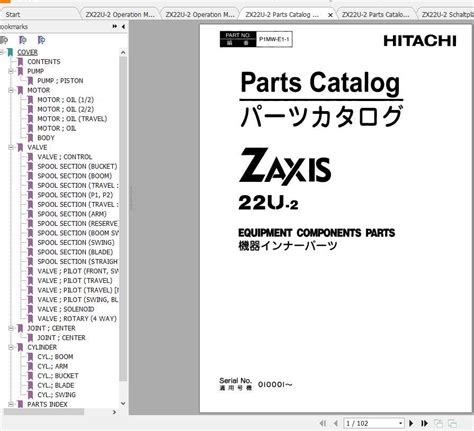Viewport: 474px width, 431px height.
Task: Click the bookmarks panel double-arrow options icon
Action: tap(114, 26)
